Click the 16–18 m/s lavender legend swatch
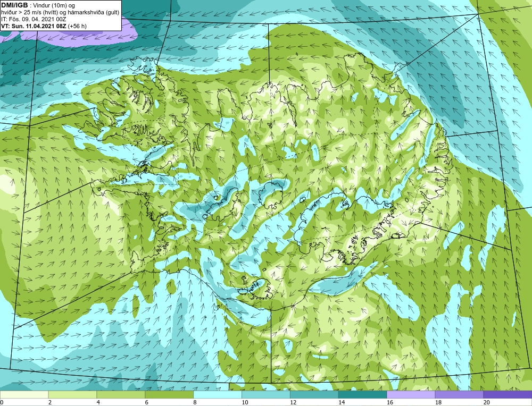 pos(411,394)
